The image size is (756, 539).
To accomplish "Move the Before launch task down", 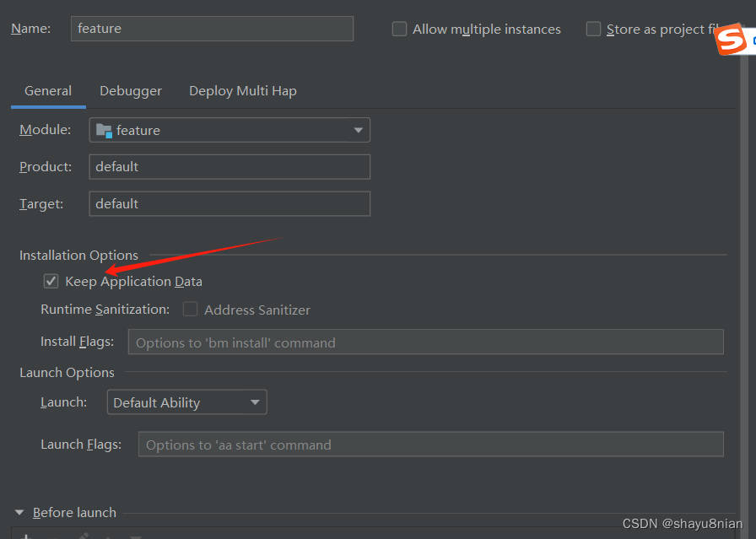I will click(x=133, y=536).
